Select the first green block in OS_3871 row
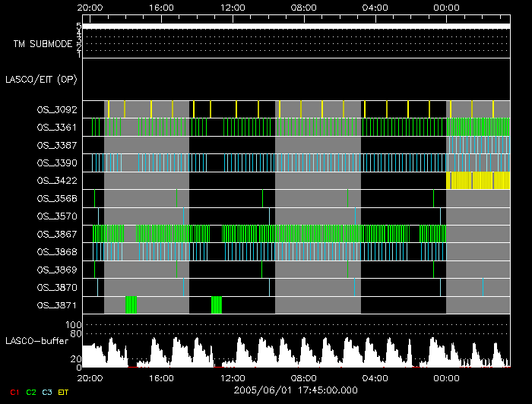532x404 pixels. pos(131,305)
